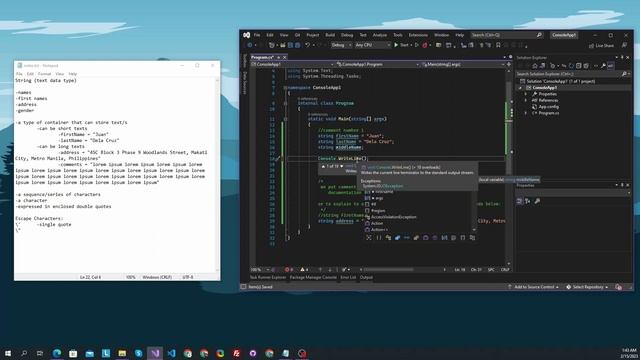Open the Main(string[] args) member dropdown

point(463,64)
